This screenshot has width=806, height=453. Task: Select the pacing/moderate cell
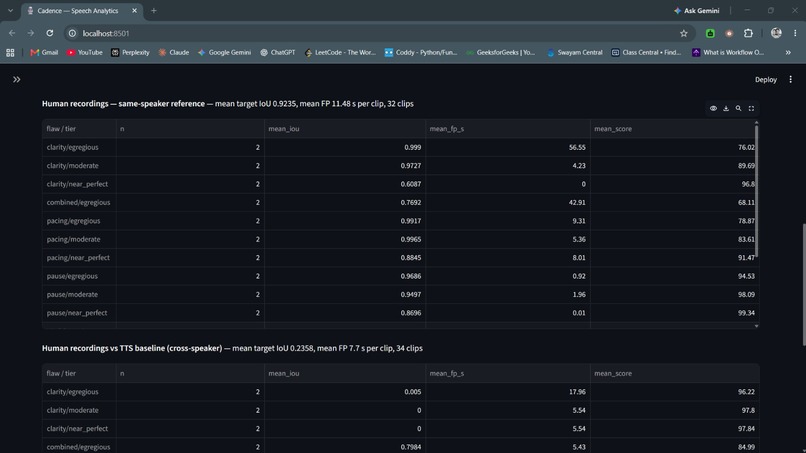pyautogui.click(x=79, y=239)
